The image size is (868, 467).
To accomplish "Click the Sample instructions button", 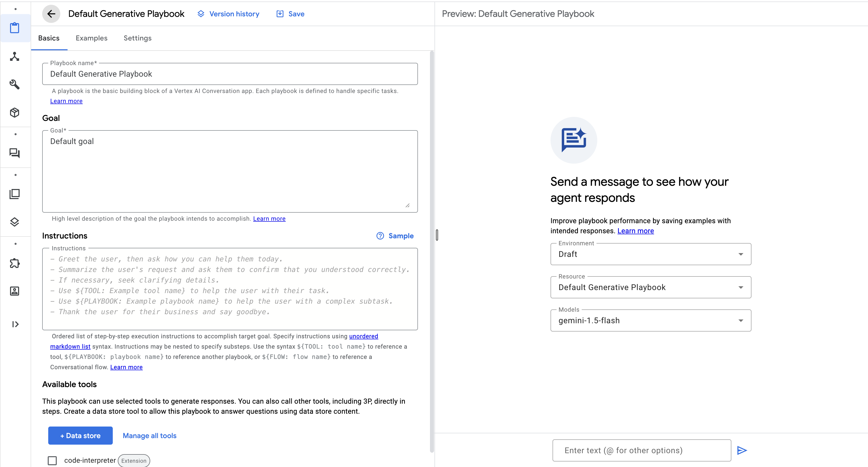I will pos(395,236).
